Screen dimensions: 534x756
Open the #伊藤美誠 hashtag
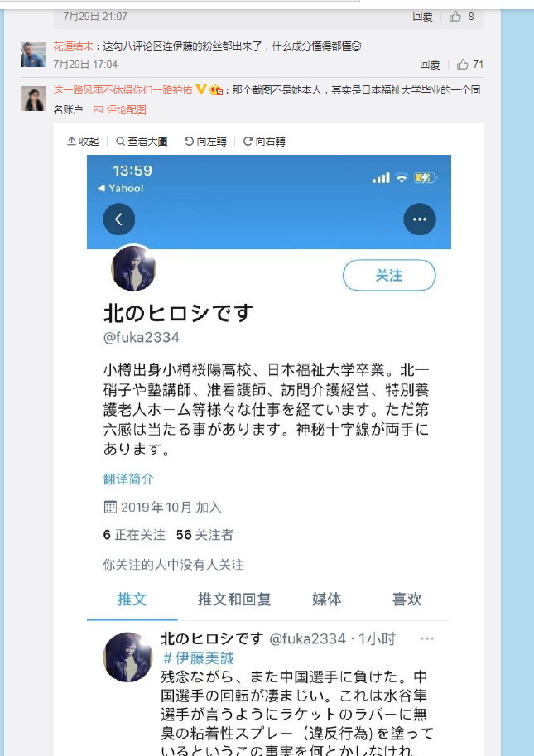[199, 658]
